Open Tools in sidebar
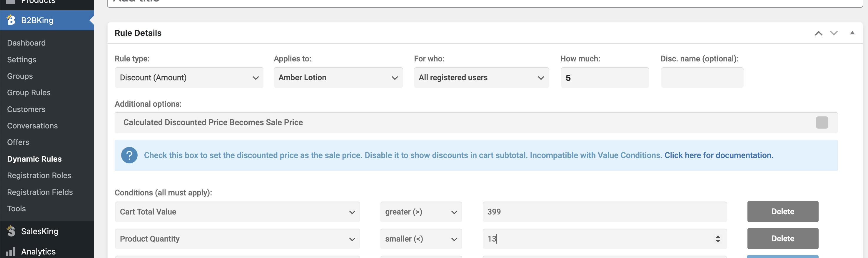The width and height of the screenshot is (868, 258). point(16,209)
